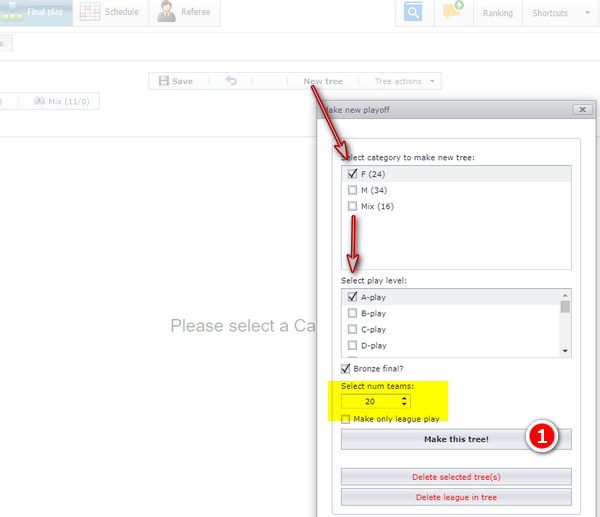This screenshot has height=517, width=600.
Task: Click the magnifier search icon
Action: point(413,12)
